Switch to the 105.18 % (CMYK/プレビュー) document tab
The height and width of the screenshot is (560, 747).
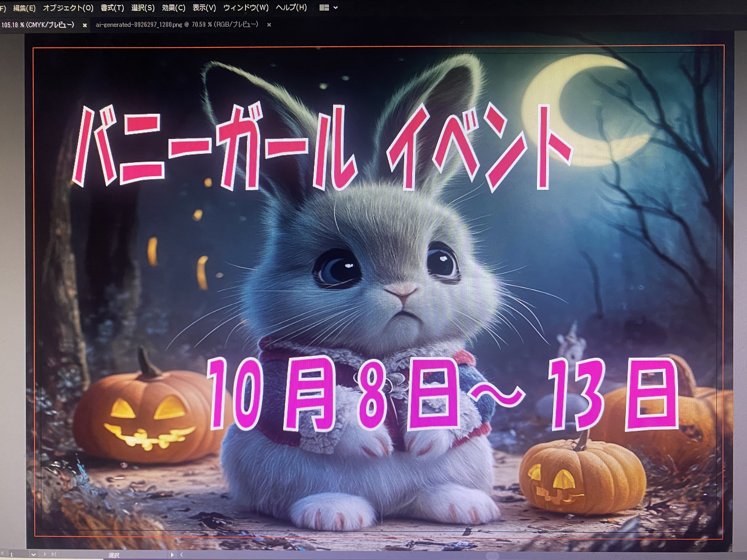tap(38, 25)
